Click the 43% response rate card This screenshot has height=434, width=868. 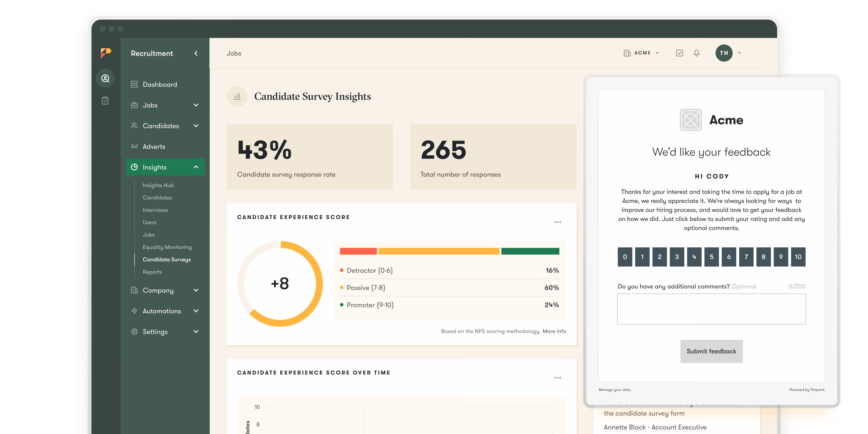point(310,157)
